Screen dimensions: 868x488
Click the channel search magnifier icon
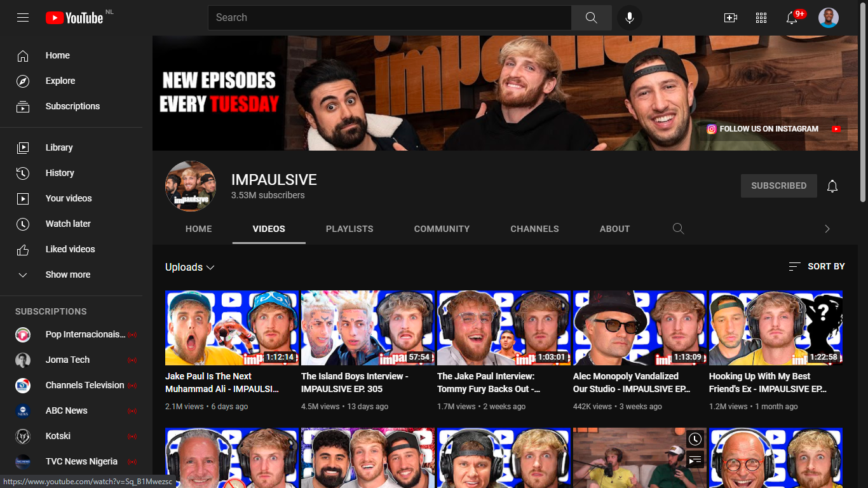tap(679, 229)
